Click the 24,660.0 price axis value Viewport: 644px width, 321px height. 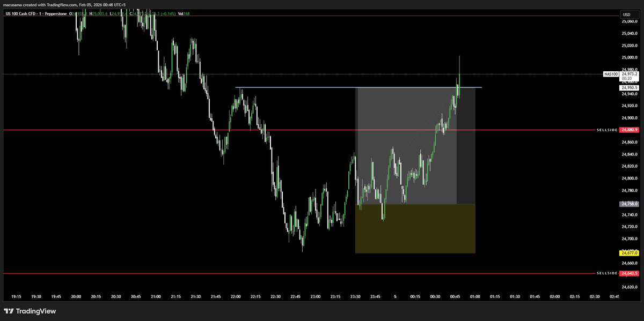tap(629, 263)
